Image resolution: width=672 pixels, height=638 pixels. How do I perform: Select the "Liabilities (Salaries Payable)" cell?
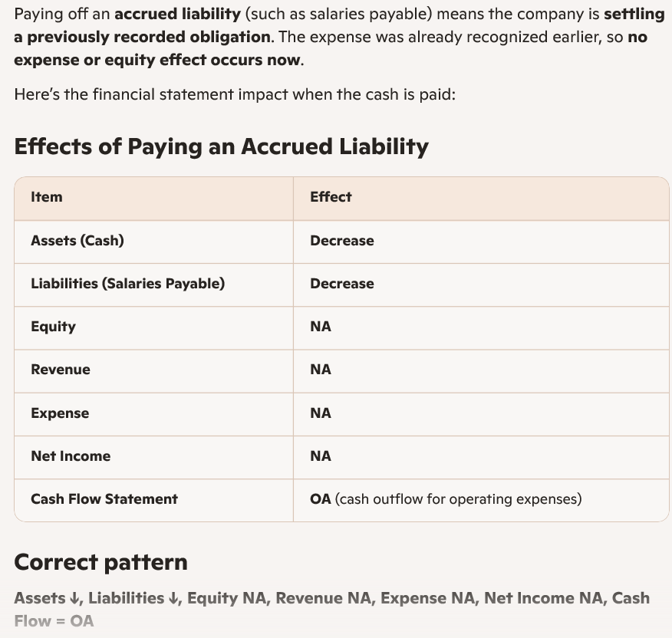point(128,284)
